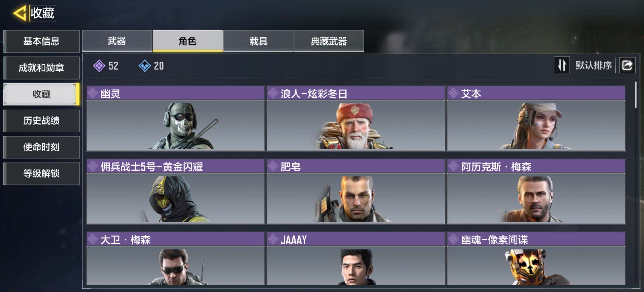644x292 pixels.
Task: Click the sort order arrows icon
Action: click(x=561, y=65)
